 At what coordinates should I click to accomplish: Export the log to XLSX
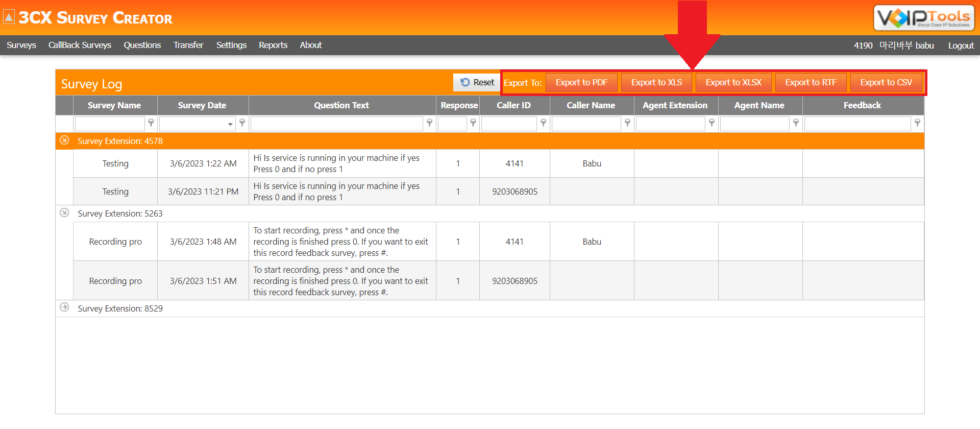click(x=733, y=82)
